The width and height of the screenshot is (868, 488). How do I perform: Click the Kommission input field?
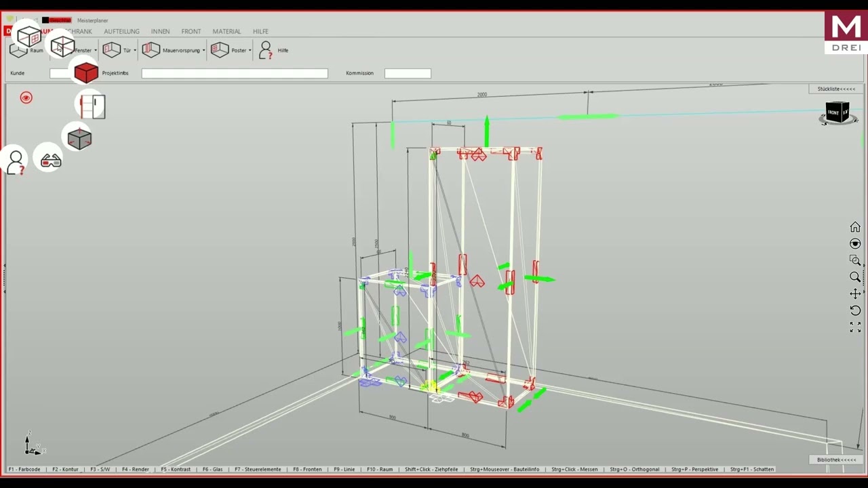tap(408, 73)
